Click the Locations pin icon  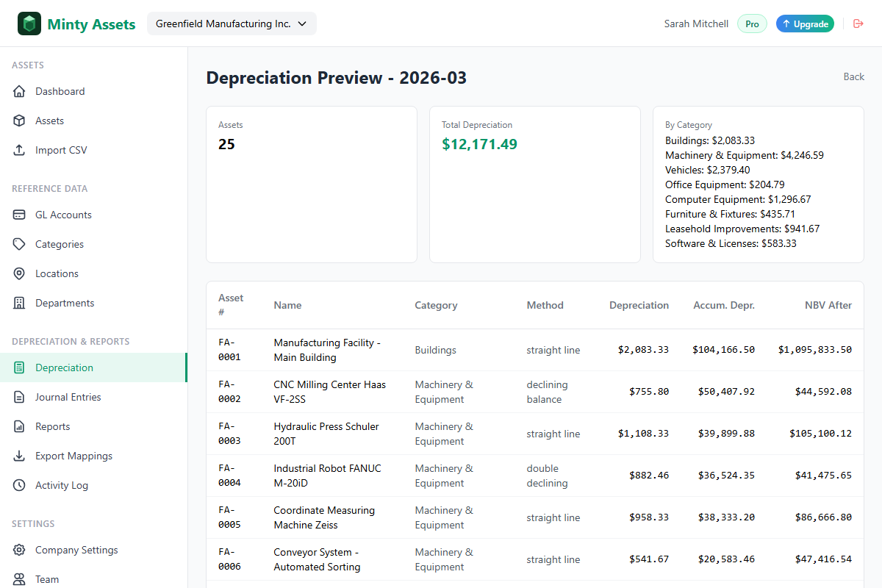[x=20, y=273]
